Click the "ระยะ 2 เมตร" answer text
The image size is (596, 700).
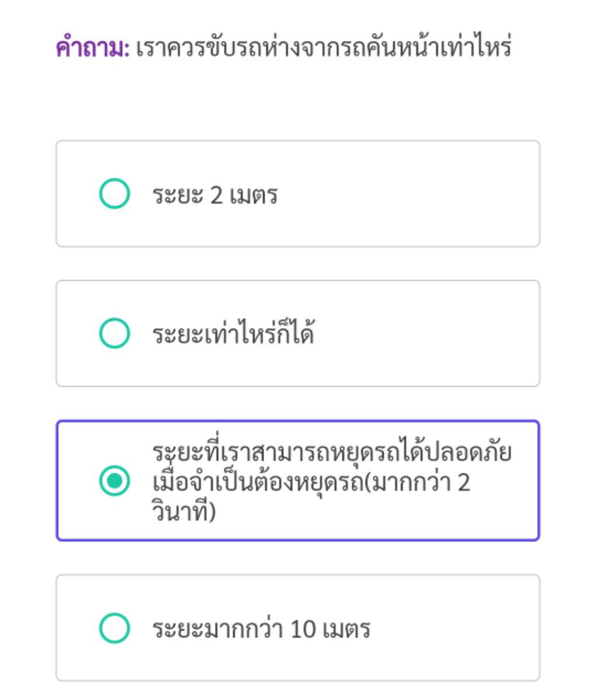pyautogui.click(x=215, y=195)
